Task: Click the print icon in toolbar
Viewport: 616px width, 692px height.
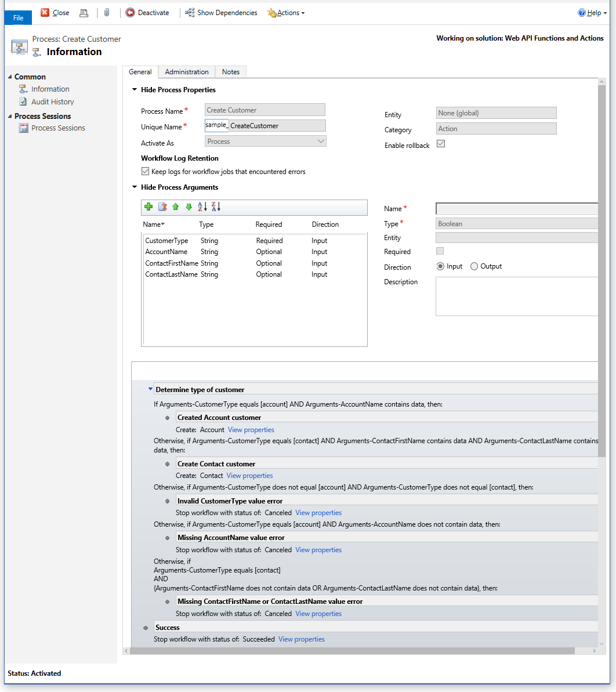Action: pyautogui.click(x=84, y=13)
